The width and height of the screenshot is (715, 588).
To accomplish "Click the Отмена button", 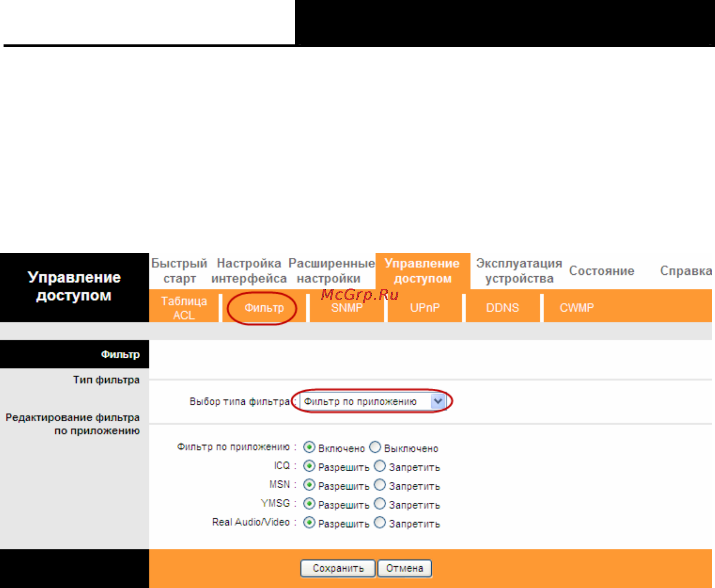I will click(x=405, y=568).
